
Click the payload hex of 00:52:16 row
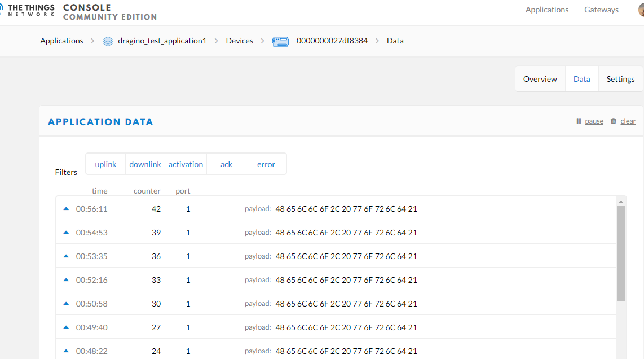click(346, 280)
